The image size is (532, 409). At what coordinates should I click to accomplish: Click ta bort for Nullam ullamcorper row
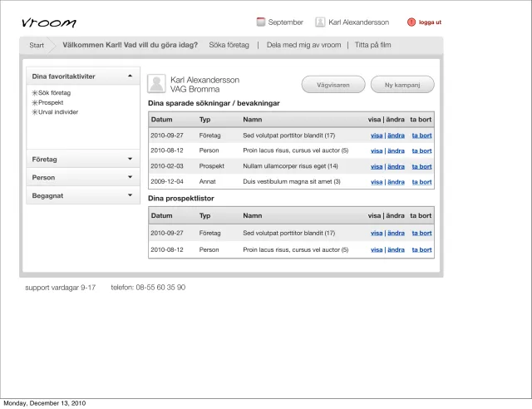(421, 166)
